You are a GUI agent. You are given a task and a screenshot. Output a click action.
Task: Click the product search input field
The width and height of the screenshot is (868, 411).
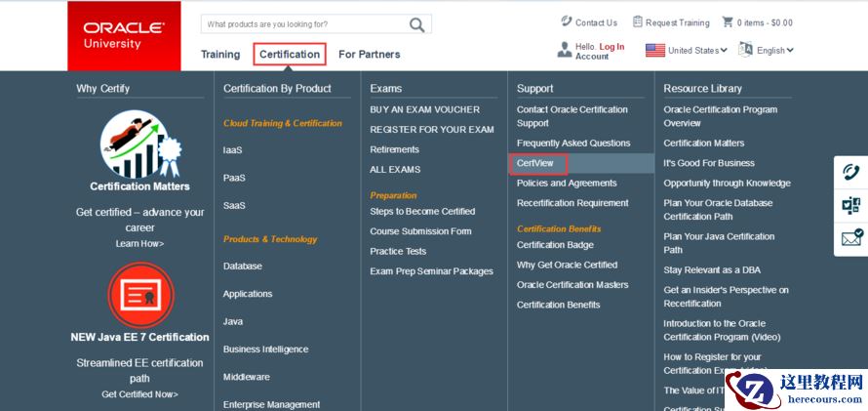302,24
